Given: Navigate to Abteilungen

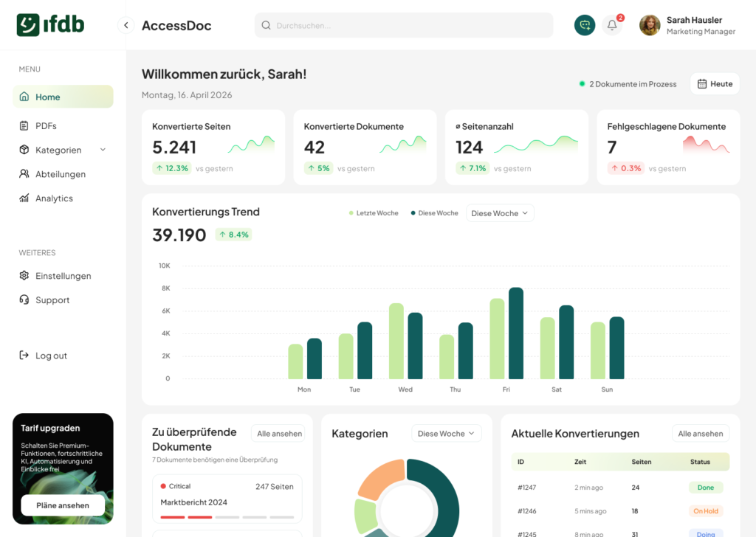Looking at the screenshot, I should tap(63, 174).
